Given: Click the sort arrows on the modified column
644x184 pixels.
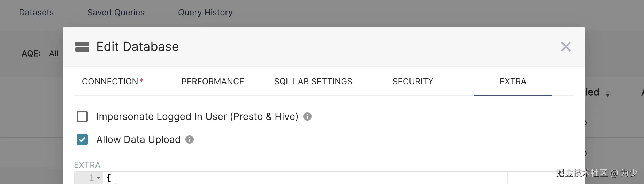Looking at the screenshot, I should click(x=608, y=94).
